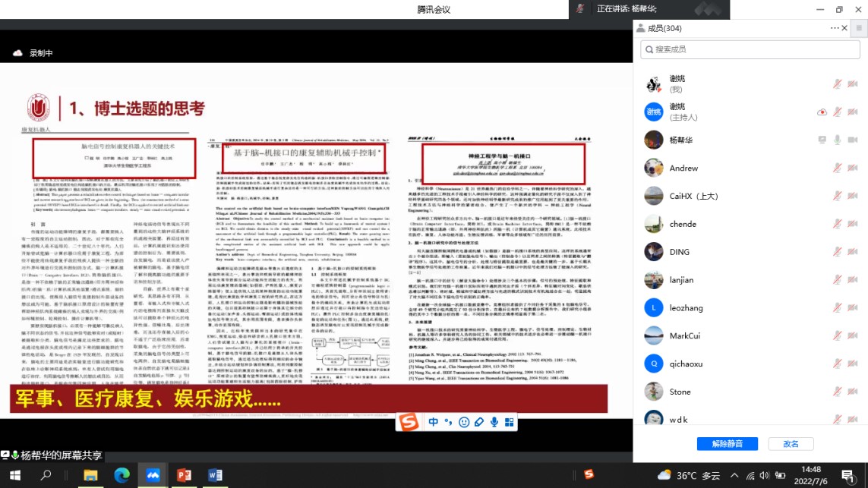
Task: Click the cloud recording icon beside host 谢姚
Action: coord(822,112)
